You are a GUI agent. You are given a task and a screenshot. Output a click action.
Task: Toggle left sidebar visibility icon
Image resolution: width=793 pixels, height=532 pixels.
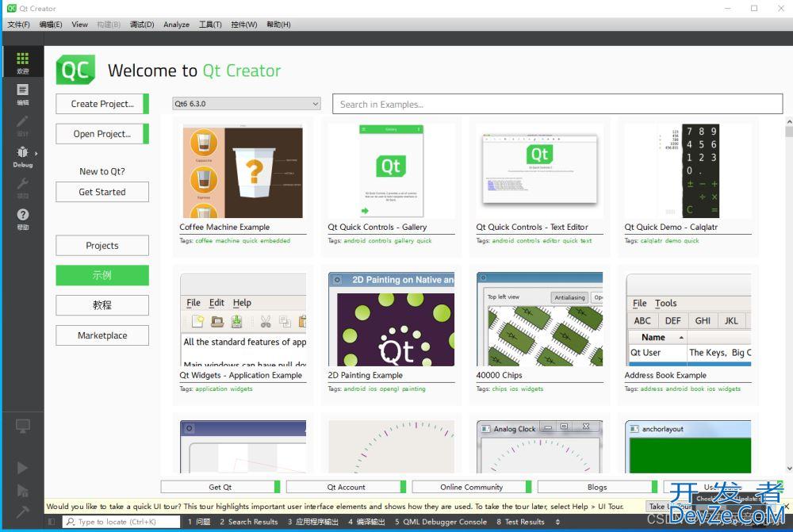(51, 522)
